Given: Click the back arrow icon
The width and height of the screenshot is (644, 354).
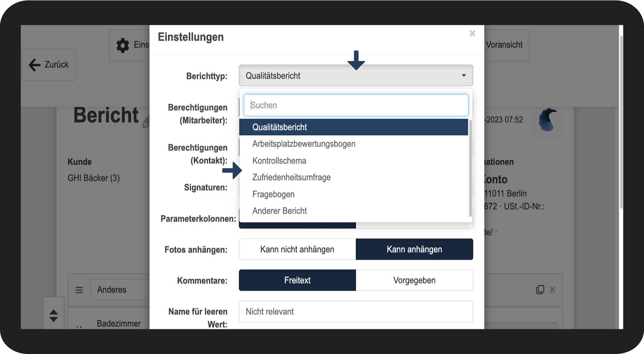Looking at the screenshot, I should coord(35,65).
